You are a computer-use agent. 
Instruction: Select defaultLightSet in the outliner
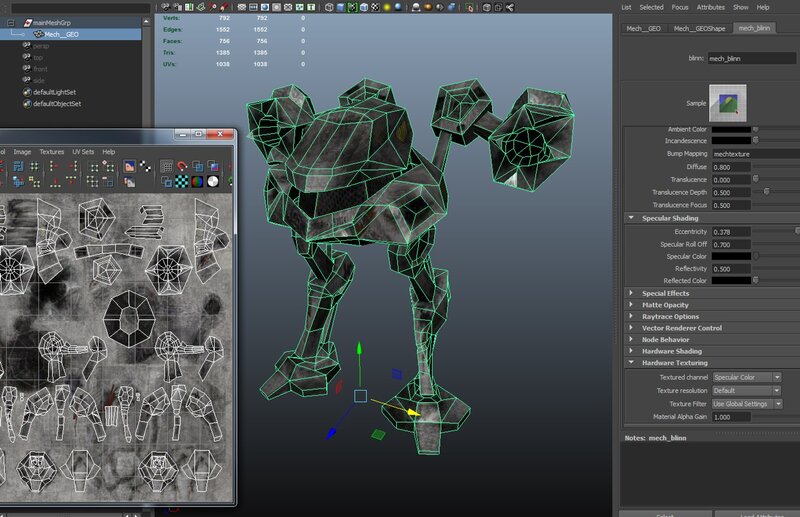tap(56, 92)
